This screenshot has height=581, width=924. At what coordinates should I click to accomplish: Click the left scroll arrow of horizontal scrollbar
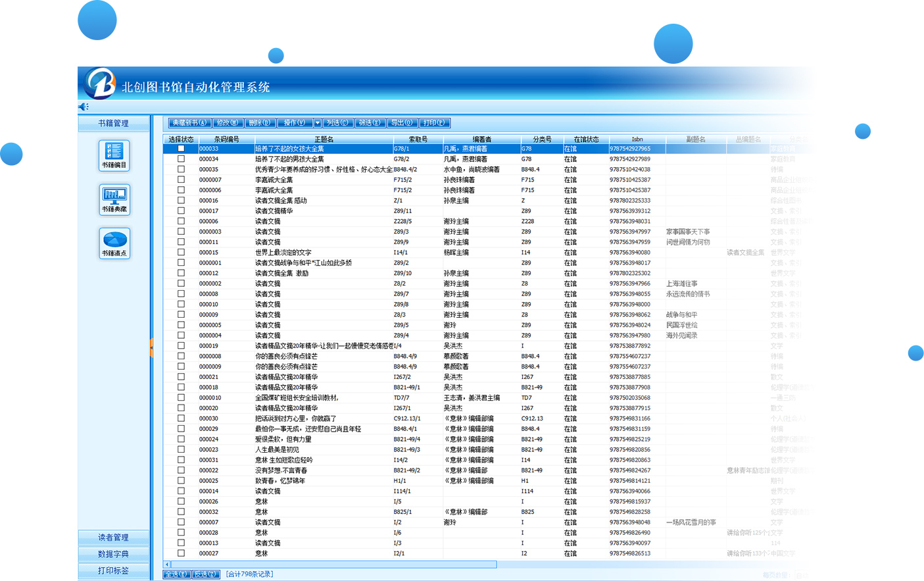[167, 565]
